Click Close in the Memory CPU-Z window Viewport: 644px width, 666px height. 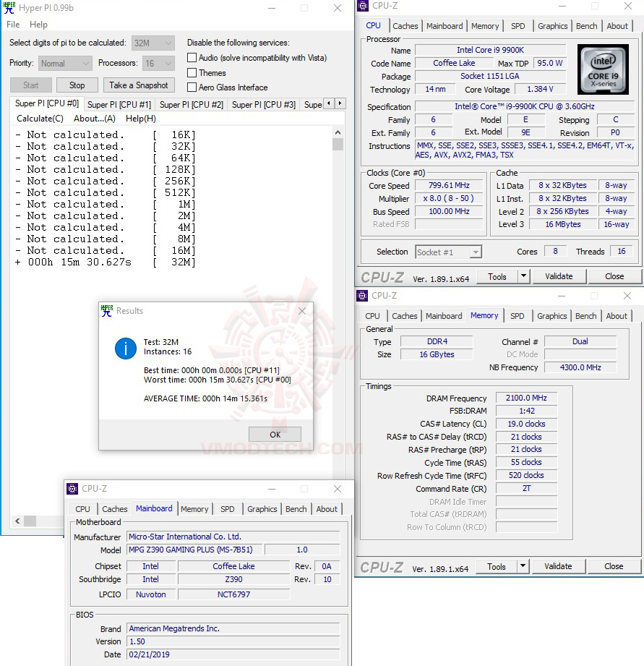(614, 566)
